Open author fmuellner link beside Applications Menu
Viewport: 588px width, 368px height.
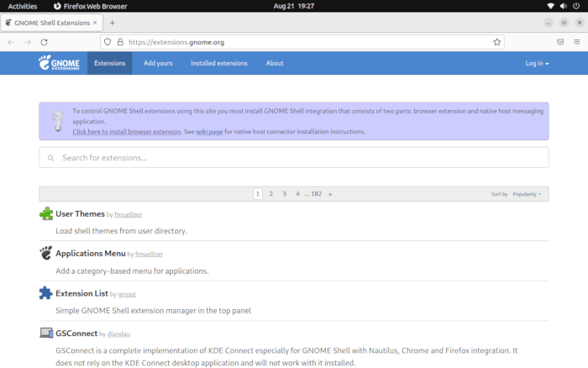150,254
